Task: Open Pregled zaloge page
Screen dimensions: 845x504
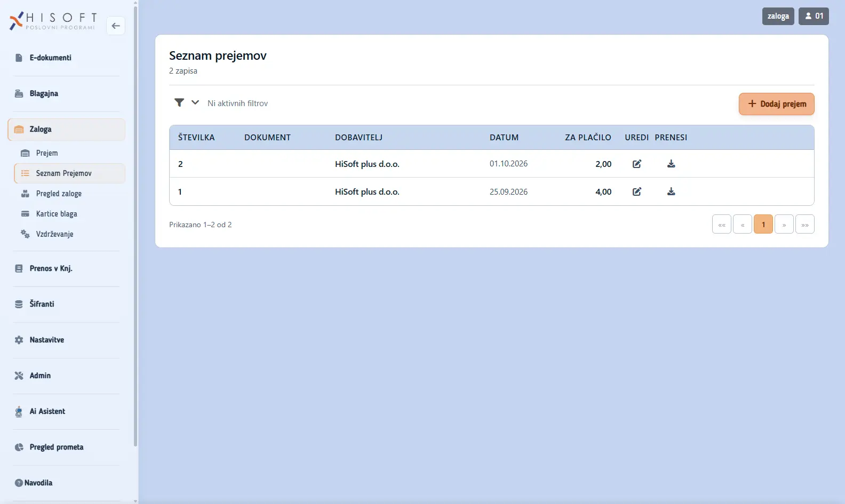Action: [70, 194]
